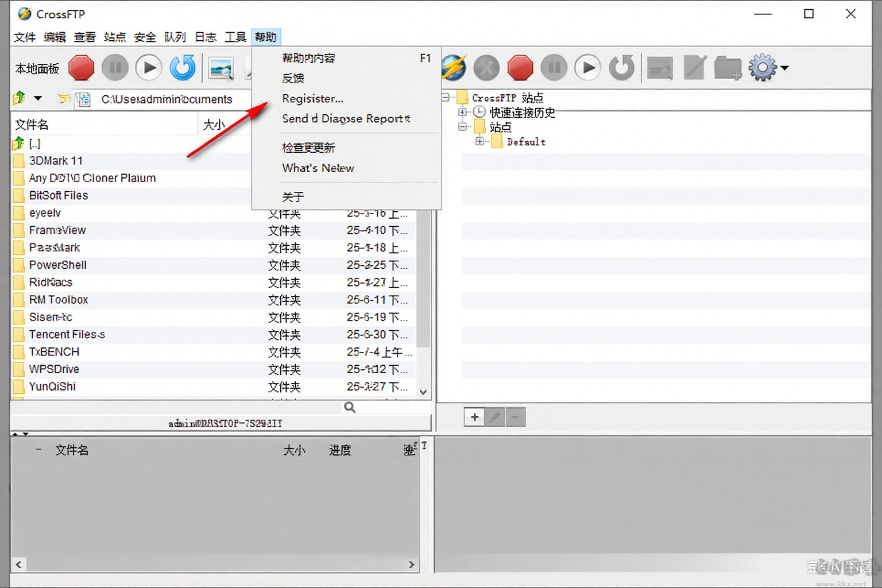This screenshot has width=882, height=588.
Task: Choose Send Diagnose Report menu item
Action: click(346, 118)
